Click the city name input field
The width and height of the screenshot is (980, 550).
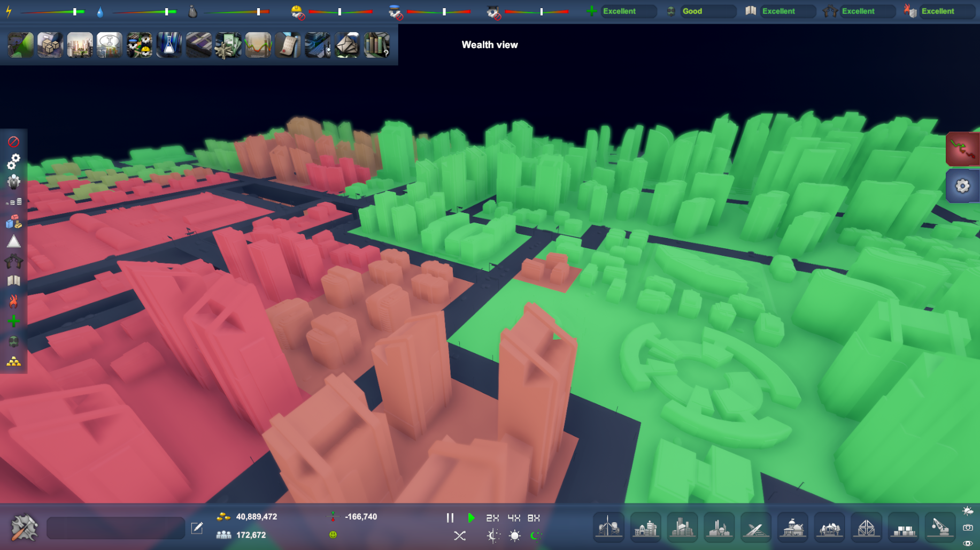click(115, 528)
